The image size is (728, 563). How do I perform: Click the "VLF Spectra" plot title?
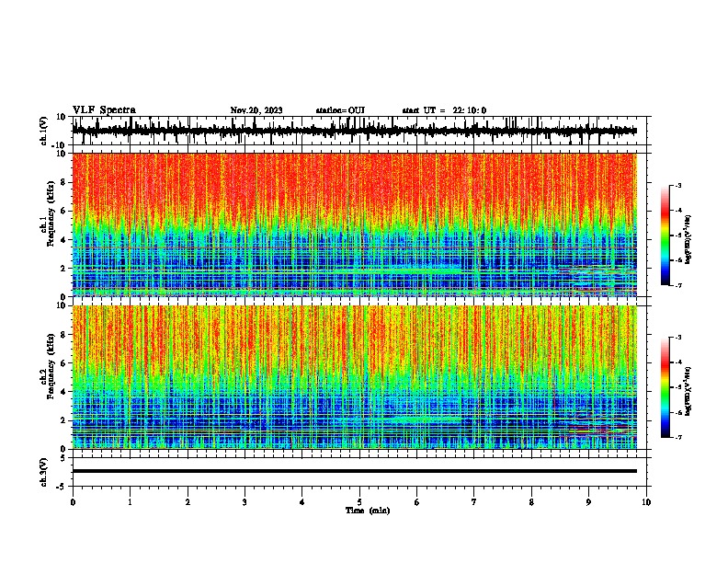(x=104, y=110)
